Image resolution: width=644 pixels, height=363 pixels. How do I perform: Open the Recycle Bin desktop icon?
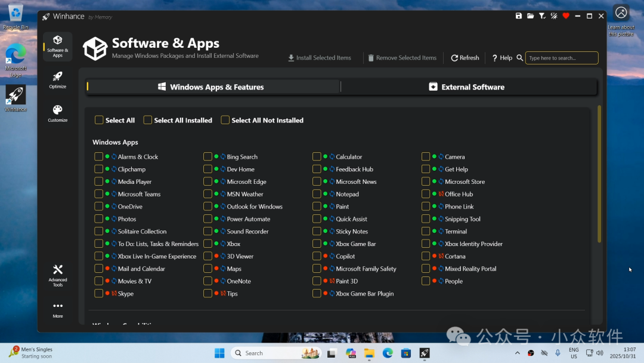[16, 17]
